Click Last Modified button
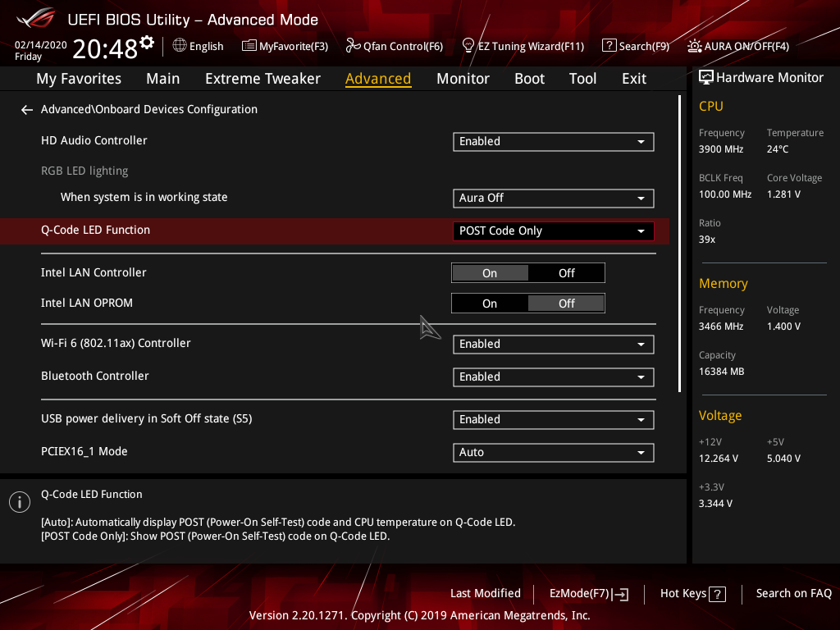The width and height of the screenshot is (840, 630). pyautogui.click(x=486, y=594)
